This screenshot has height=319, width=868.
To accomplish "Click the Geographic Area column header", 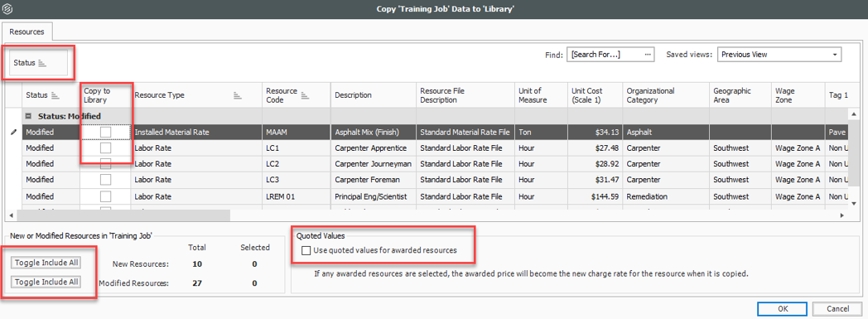I will point(740,95).
